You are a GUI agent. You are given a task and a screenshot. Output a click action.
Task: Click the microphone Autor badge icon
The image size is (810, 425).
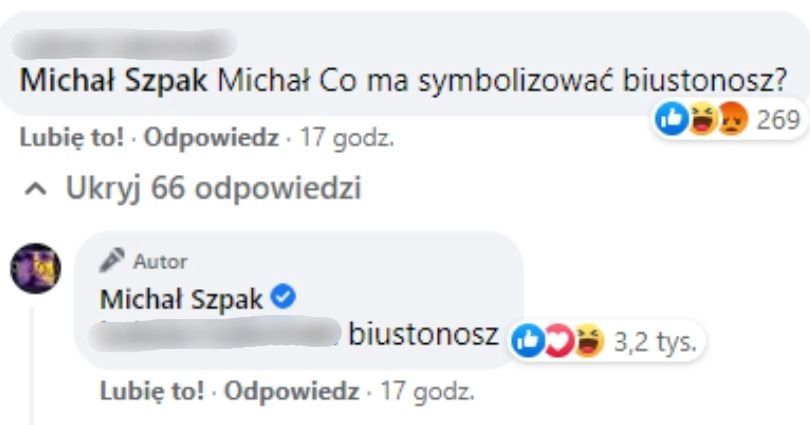click(x=112, y=260)
